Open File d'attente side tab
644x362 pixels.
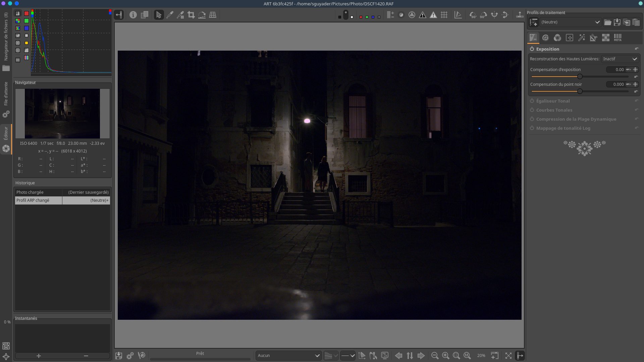click(6, 94)
